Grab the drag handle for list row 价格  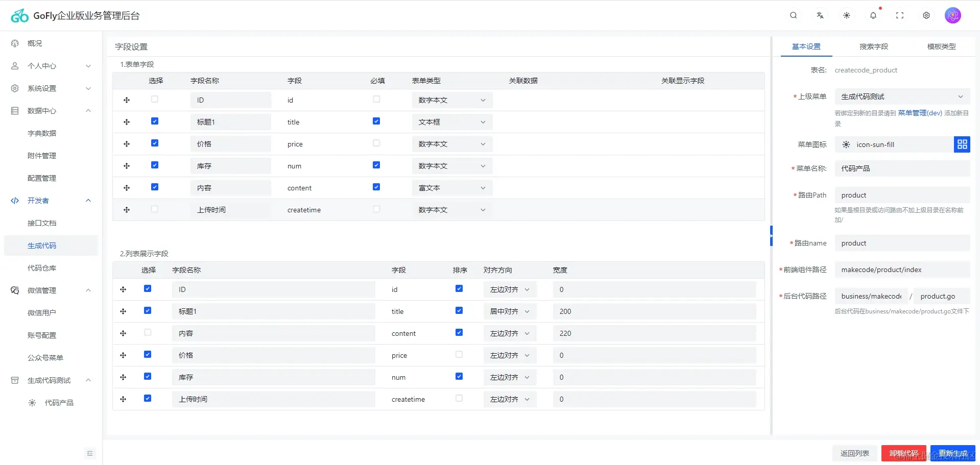(x=123, y=355)
